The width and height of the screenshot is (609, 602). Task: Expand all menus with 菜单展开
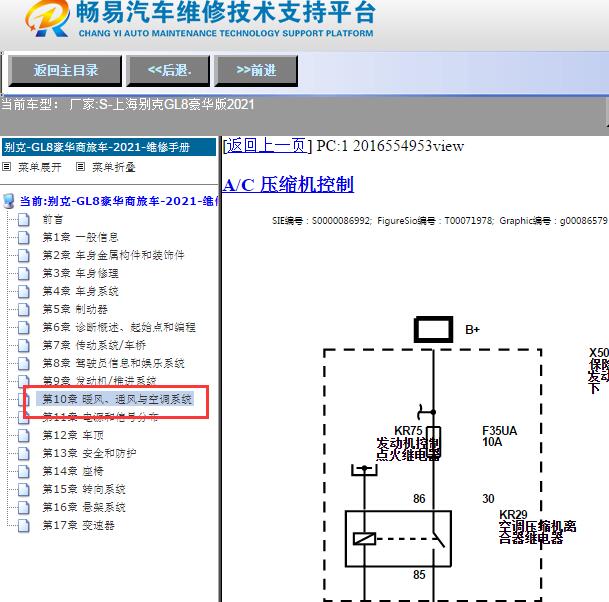tap(40, 167)
